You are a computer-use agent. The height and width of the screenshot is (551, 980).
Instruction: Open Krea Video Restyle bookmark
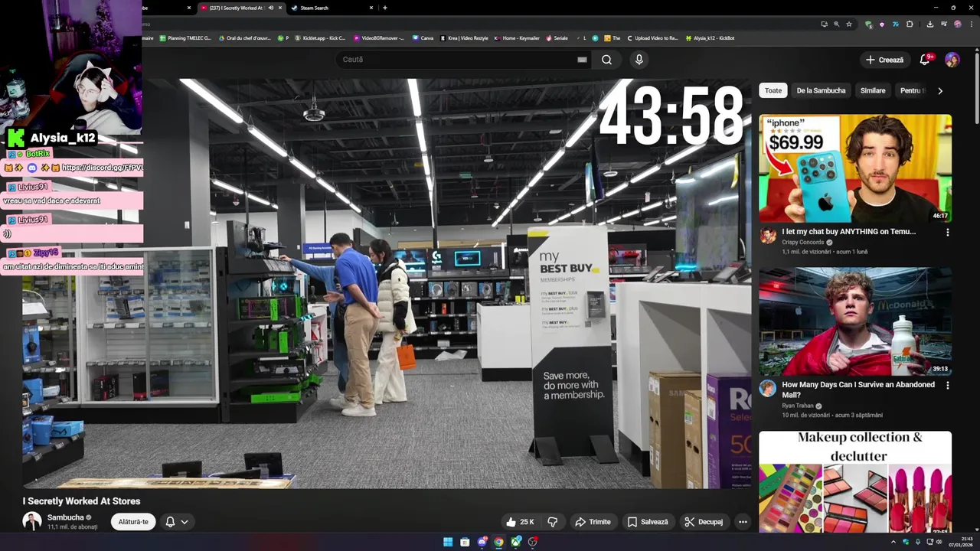tap(464, 37)
